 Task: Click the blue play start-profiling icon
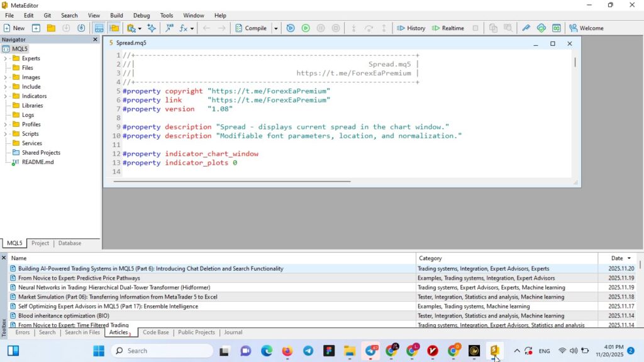click(x=290, y=28)
